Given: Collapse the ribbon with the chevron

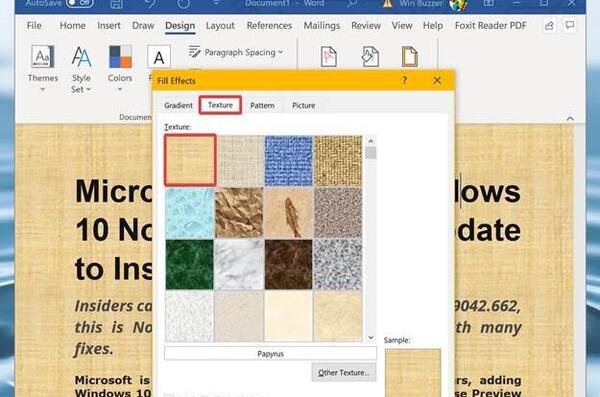Looking at the screenshot, I should pos(570,119).
